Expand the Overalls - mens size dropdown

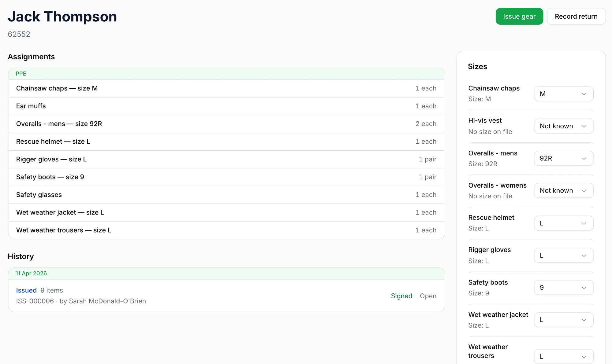click(564, 158)
